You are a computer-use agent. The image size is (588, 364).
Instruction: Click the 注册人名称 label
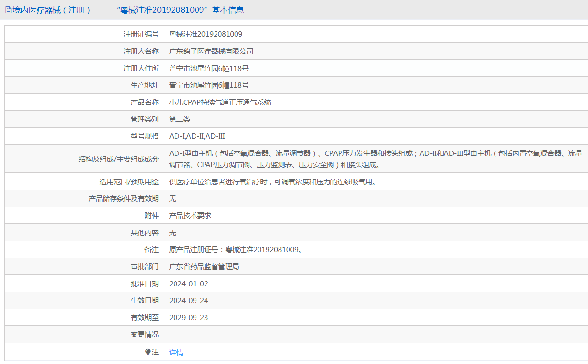pos(141,51)
